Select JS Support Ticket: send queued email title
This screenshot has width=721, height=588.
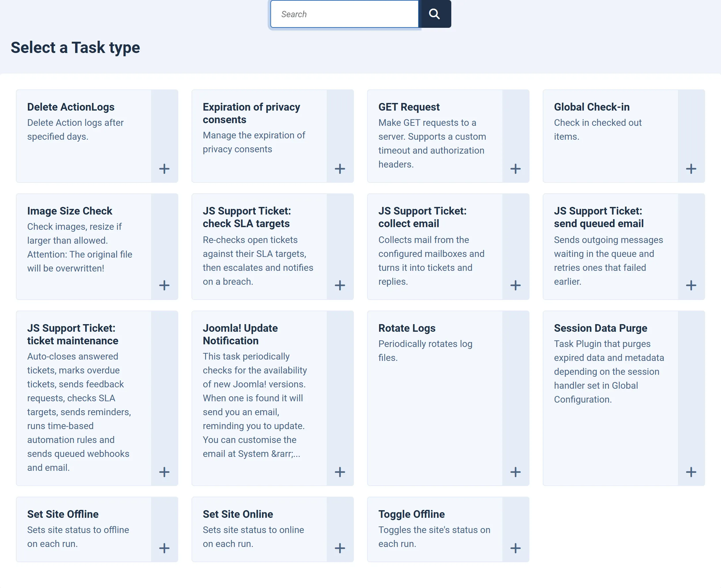click(x=599, y=217)
